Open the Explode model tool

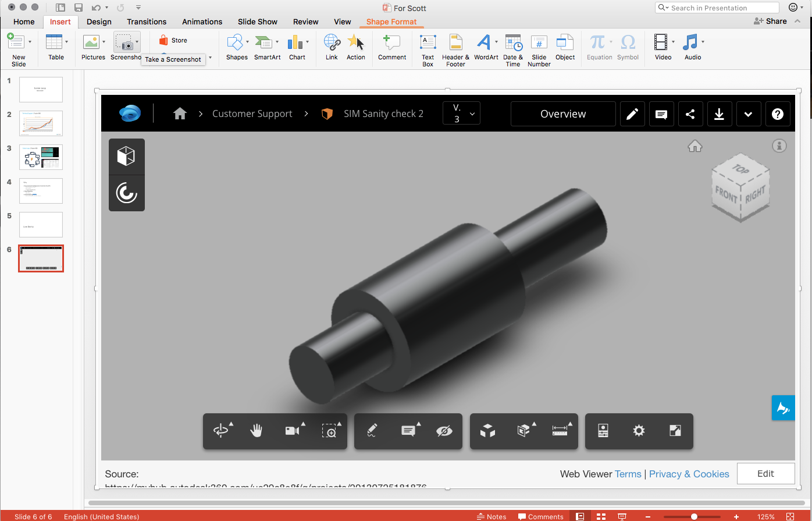click(x=487, y=431)
